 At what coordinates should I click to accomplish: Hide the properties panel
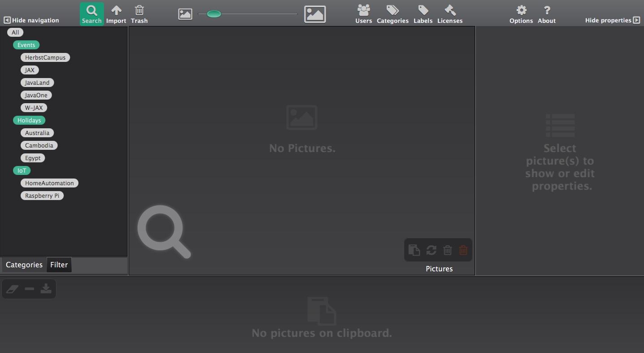point(612,20)
